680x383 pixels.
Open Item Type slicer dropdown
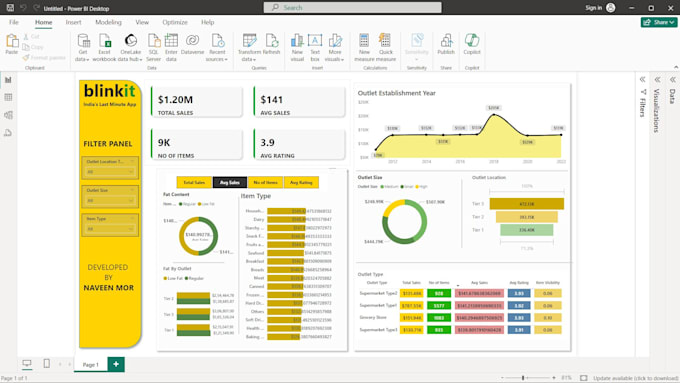pos(110,229)
